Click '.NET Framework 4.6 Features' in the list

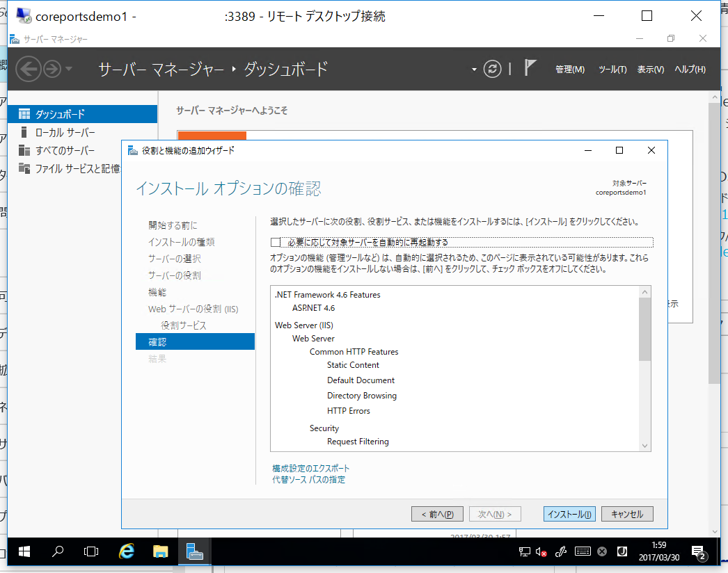tap(327, 295)
